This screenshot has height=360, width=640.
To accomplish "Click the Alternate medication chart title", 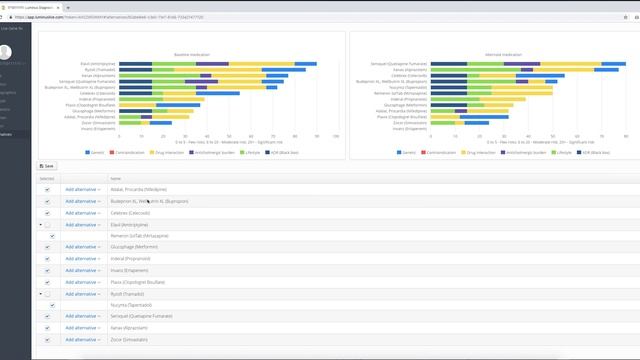I will (x=503, y=55).
